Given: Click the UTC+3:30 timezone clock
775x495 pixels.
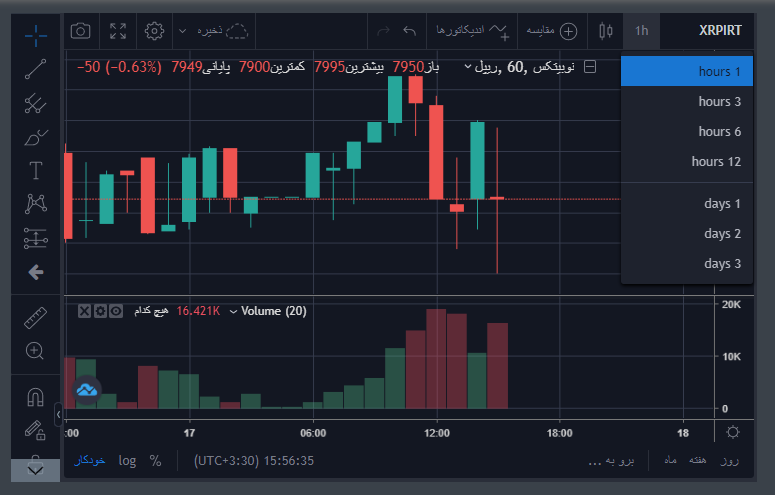Looking at the screenshot, I should [x=255, y=461].
